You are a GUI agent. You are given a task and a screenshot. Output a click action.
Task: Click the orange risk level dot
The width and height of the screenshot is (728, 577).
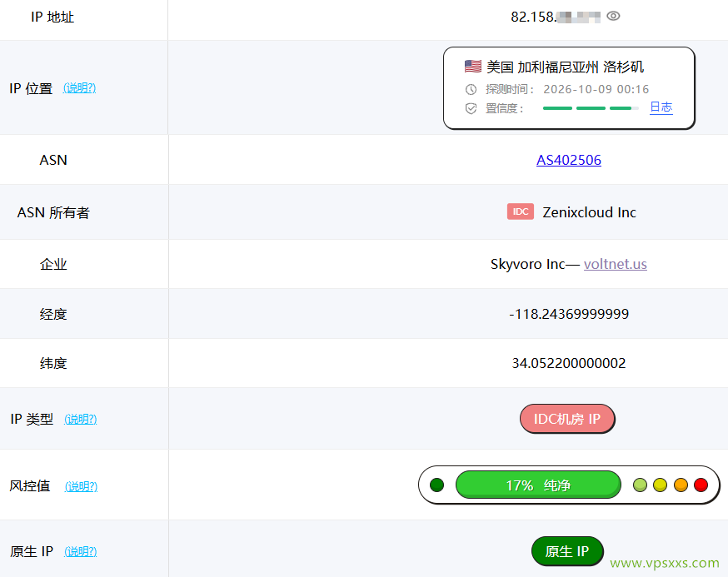(x=681, y=485)
